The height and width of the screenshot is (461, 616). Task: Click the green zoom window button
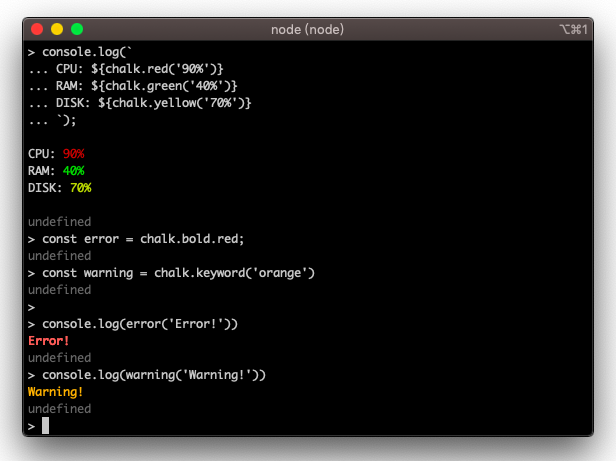pyautogui.click(x=77, y=29)
